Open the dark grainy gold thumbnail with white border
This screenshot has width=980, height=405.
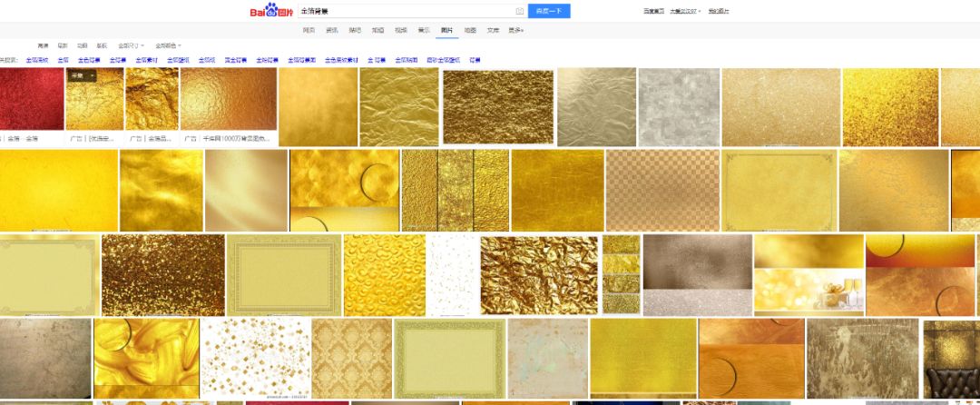click(498, 107)
